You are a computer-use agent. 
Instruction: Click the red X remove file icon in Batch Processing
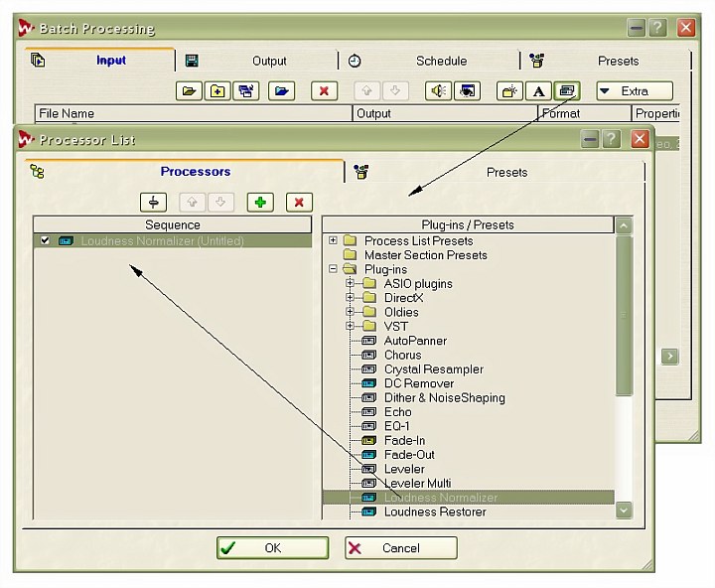pos(324,90)
